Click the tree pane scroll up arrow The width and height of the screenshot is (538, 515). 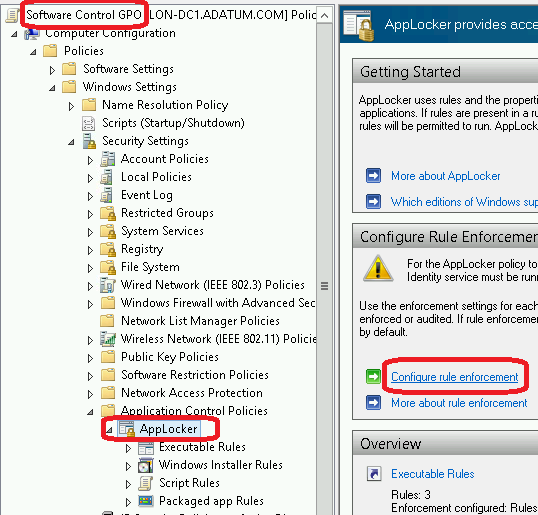[324, 15]
